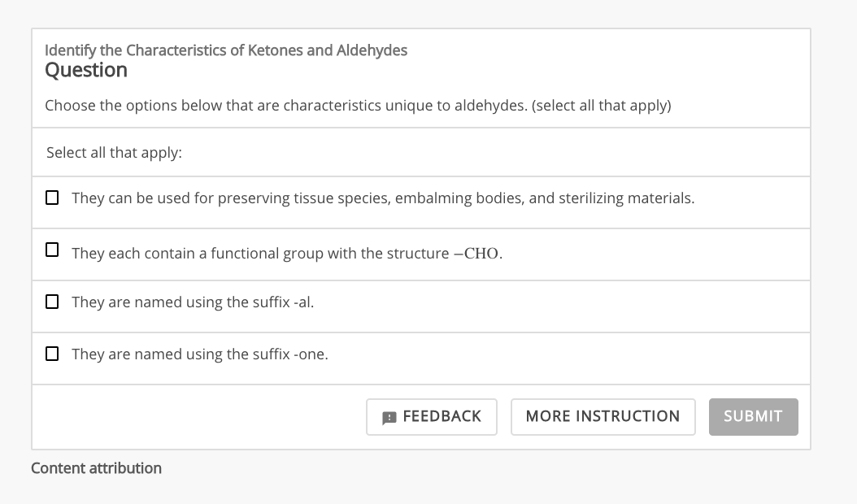Click the 'Select all that apply:' label
Viewport: 857px width, 504px height.
114,153
